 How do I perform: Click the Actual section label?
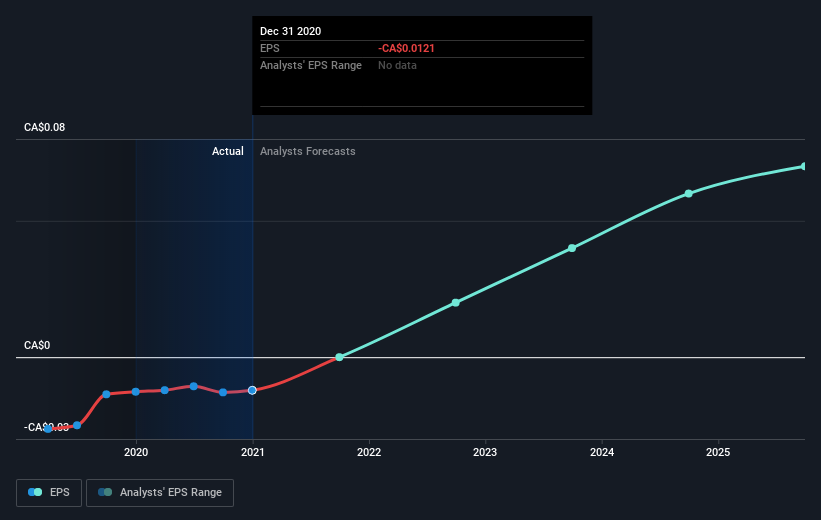tap(228, 151)
